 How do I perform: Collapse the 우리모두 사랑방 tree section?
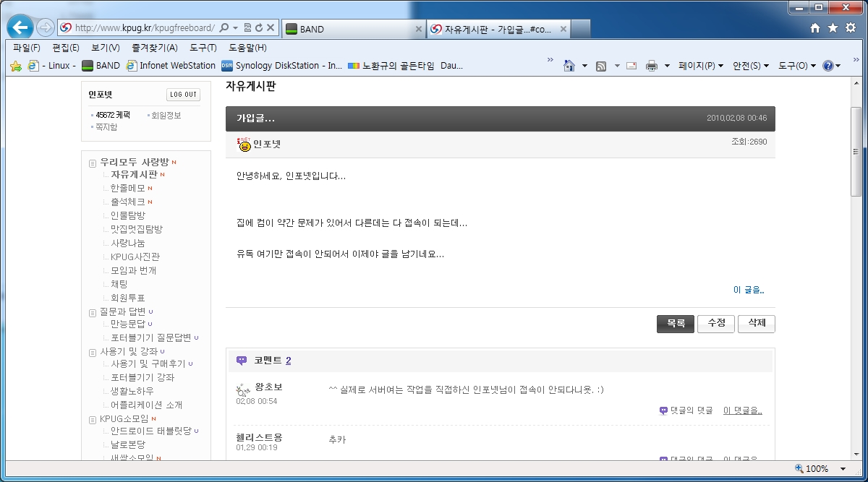point(93,163)
